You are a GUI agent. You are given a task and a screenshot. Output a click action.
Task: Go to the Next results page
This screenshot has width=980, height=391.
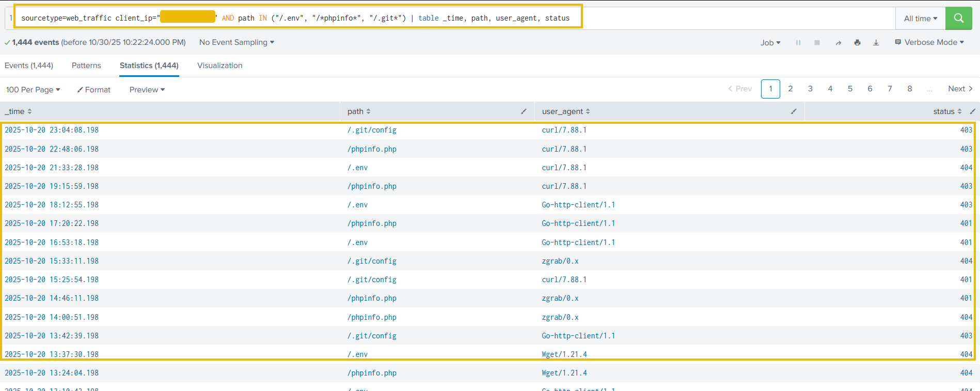click(x=960, y=89)
